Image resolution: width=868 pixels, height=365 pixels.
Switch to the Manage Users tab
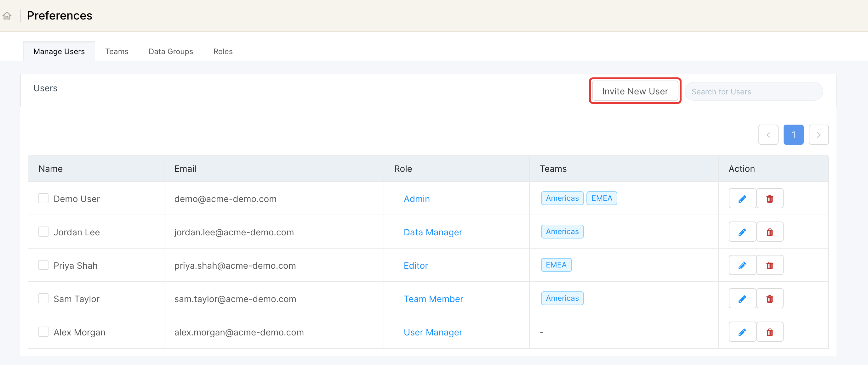(59, 52)
